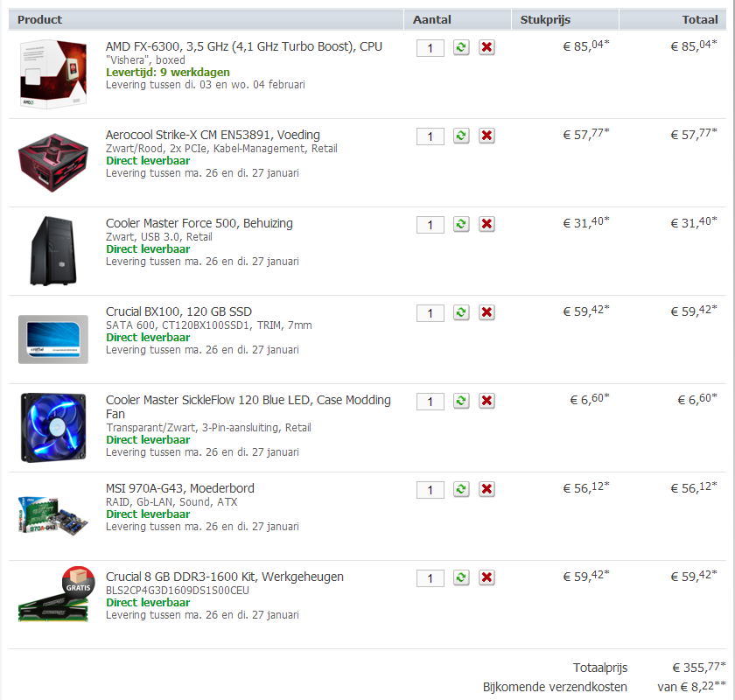Viewport: 735px width, 700px height.
Task: Open MSI 970A-G43 Moederbord product page
Action: point(180,488)
